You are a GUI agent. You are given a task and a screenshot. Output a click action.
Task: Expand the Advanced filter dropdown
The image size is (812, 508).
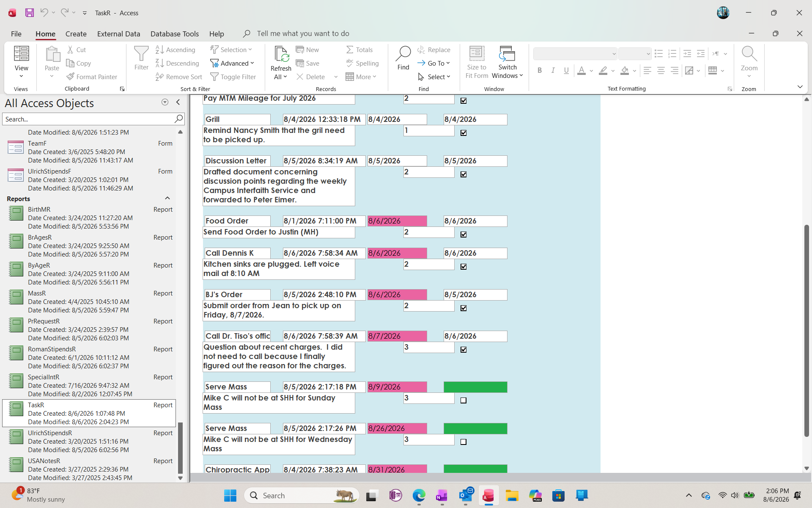click(232, 63)
